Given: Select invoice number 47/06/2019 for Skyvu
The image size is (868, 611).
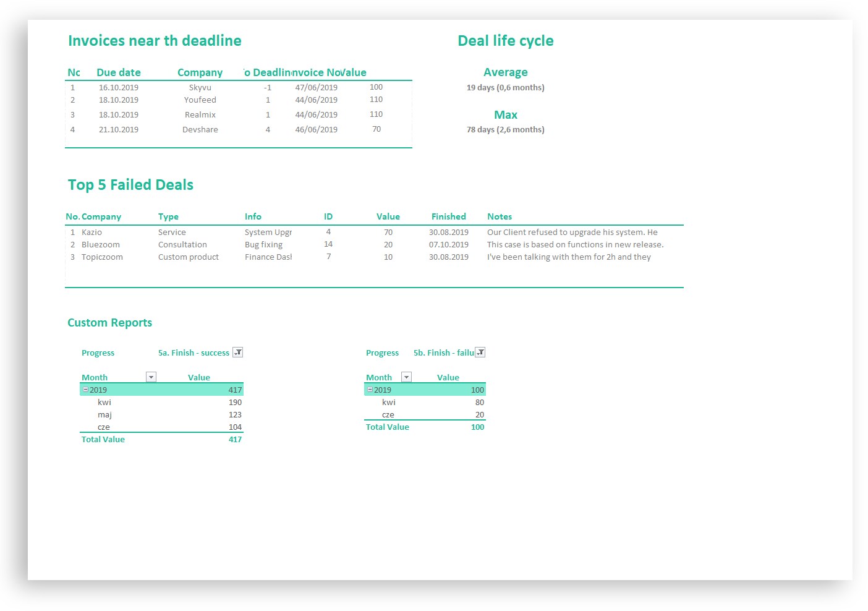Looking at the screenshot, I should [x=316, y=87].
